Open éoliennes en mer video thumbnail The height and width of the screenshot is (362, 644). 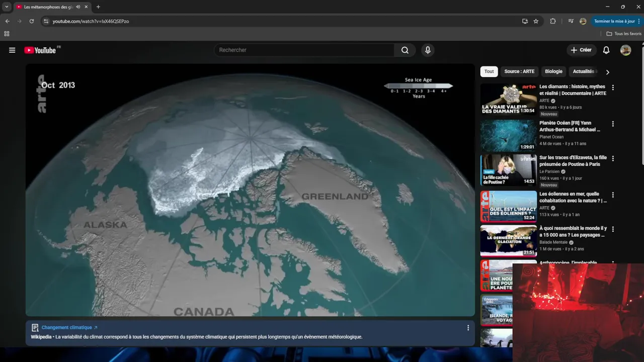pyautogui.click(x=508, y=206)
